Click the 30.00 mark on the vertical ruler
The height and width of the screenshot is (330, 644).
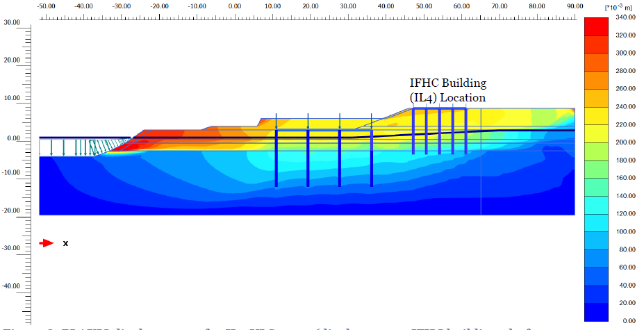(x=12, y=22)
